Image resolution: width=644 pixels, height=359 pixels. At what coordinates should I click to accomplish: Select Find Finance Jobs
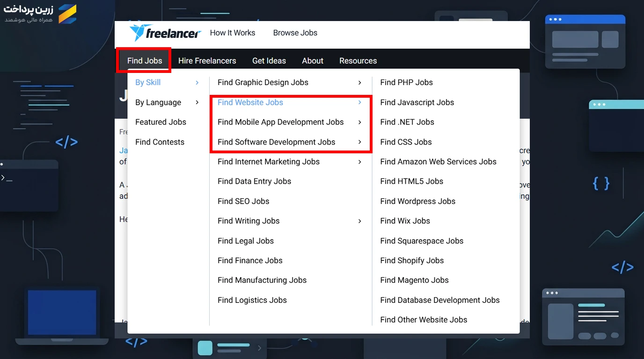250,260
